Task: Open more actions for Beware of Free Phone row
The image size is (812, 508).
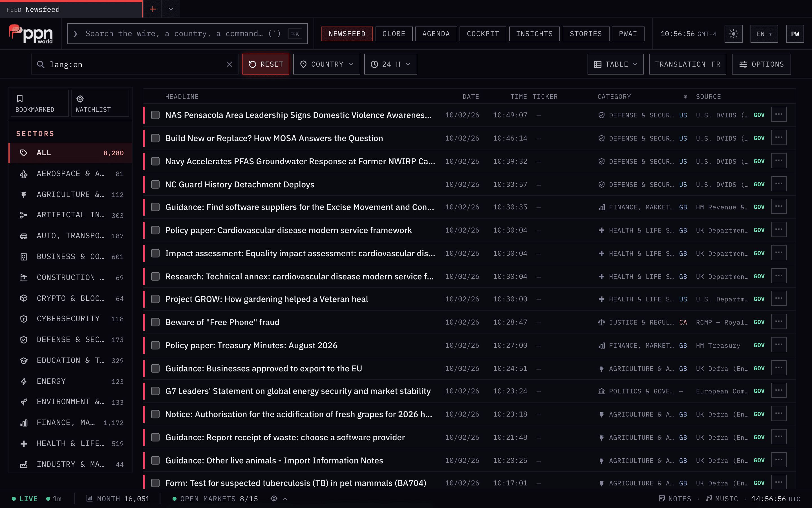Action: coord(779,321)
